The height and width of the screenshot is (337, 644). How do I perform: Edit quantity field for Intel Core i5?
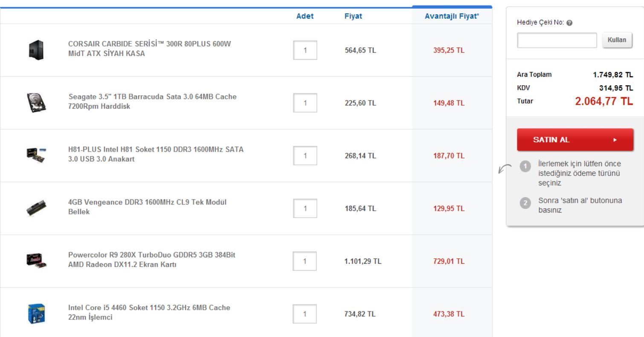[305, 314]
